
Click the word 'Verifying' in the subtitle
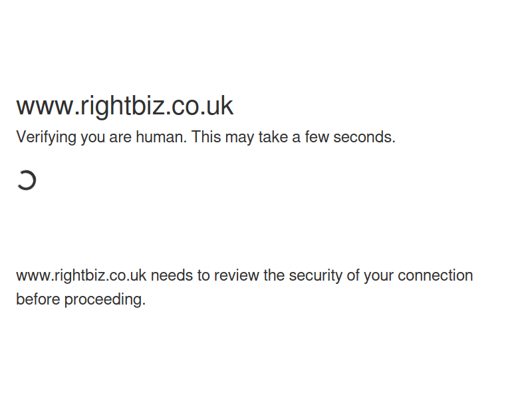click(46, 137)
